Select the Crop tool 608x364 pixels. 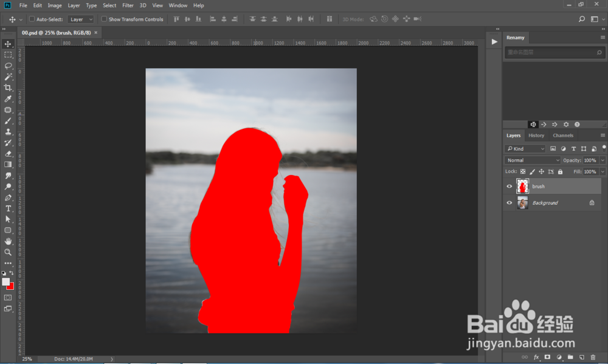coord(8,88)
